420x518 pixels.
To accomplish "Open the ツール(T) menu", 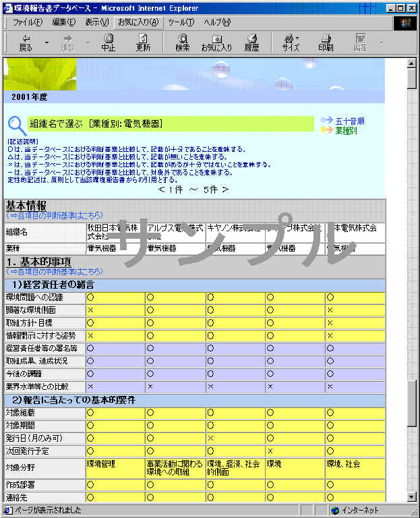I will [x=181, y=22].
